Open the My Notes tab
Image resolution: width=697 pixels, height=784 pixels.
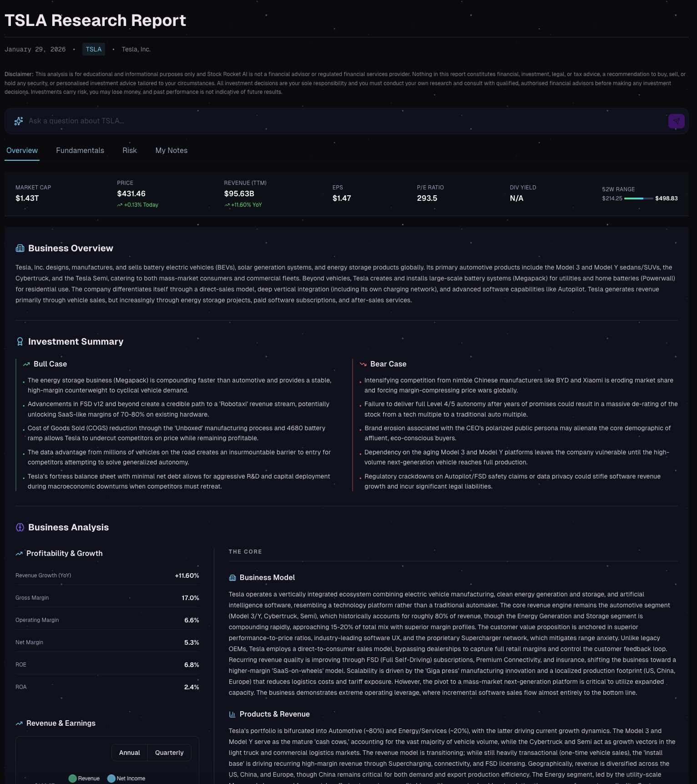pos(172,151)
